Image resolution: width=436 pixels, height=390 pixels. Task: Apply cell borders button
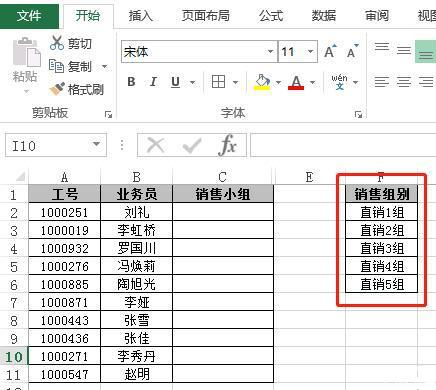pyautogui.click(x=219, y=82)
